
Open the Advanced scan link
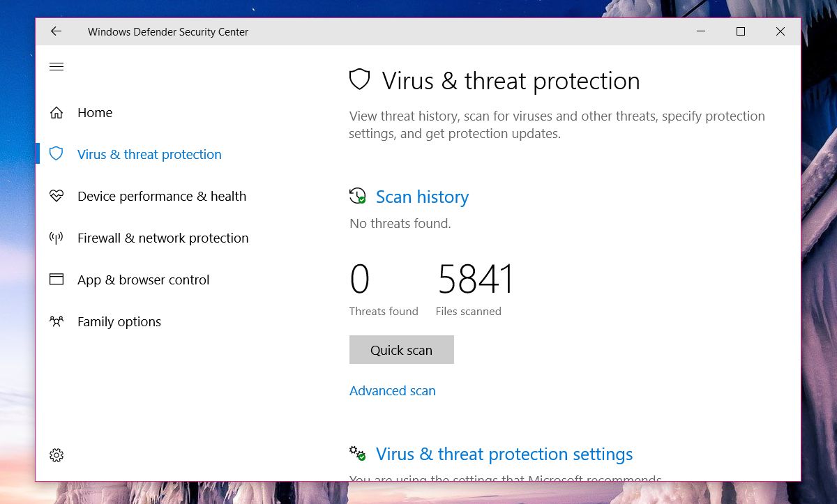pyautogui.click(x=392, y=391)
